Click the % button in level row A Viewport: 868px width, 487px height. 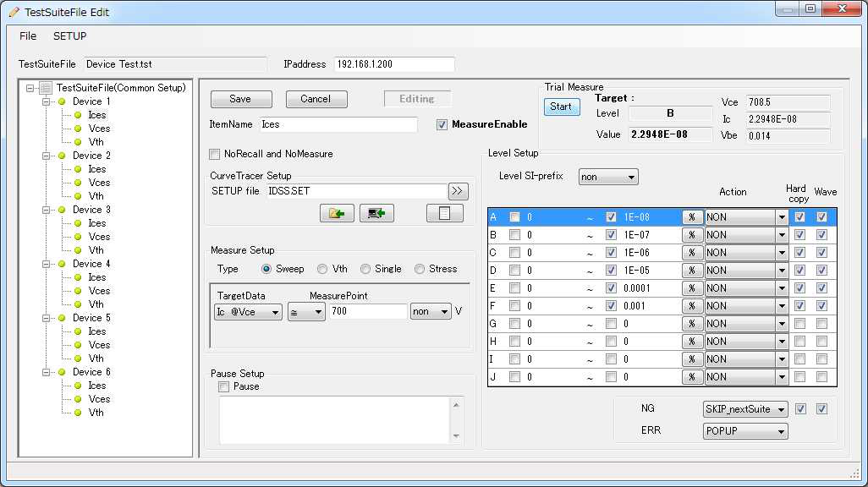pyautogui.click(x=692, y=217)
